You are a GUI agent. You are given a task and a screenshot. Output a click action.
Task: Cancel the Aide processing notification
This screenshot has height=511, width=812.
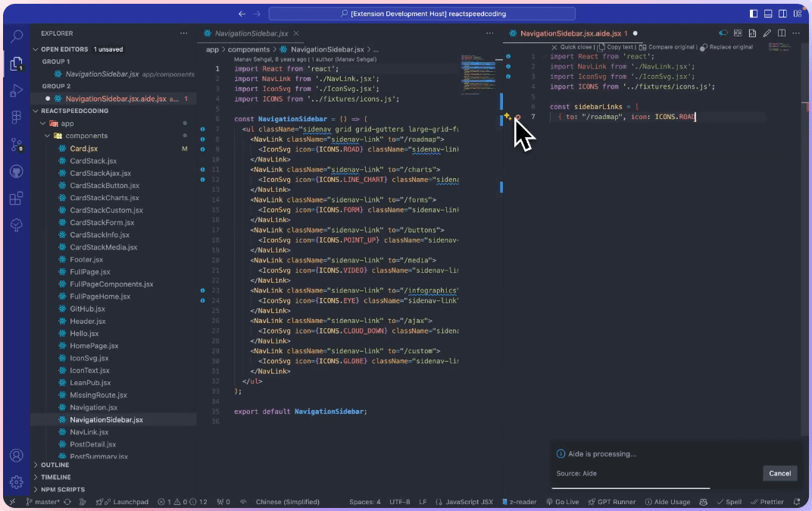click(779, 473)
